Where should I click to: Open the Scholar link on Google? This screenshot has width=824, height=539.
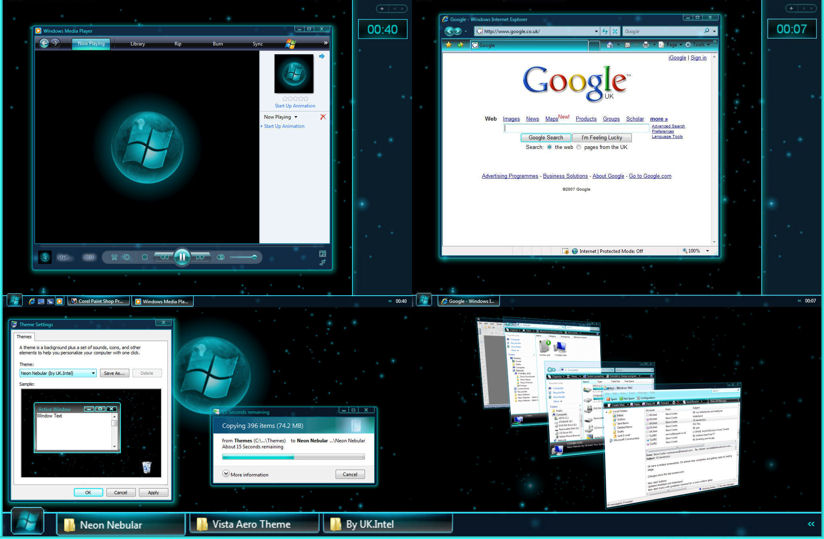635,119
